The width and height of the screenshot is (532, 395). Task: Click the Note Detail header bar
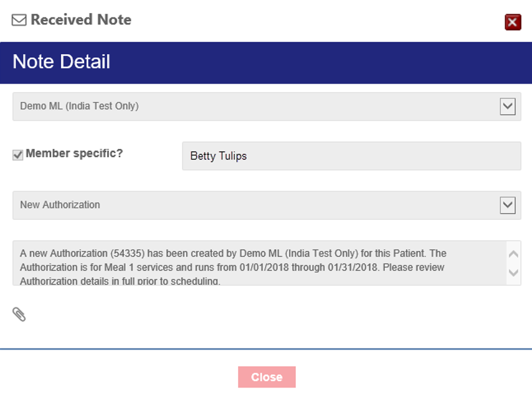tap(266, 62)
